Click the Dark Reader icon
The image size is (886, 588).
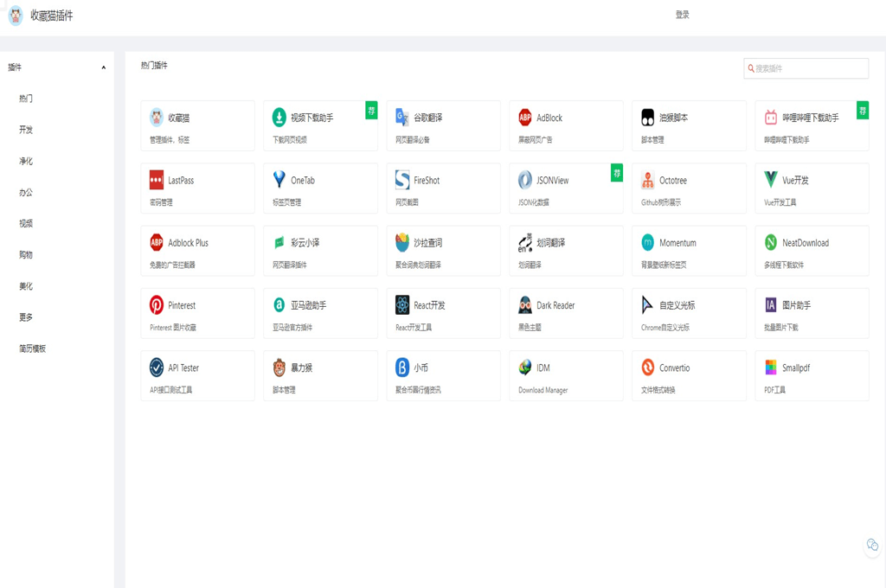(x=525, y=305)
